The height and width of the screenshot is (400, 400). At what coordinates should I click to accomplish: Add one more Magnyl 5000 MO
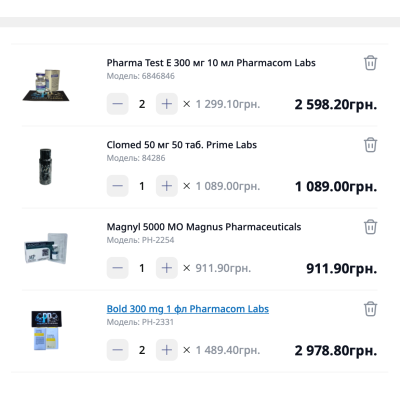coord(167,268)
